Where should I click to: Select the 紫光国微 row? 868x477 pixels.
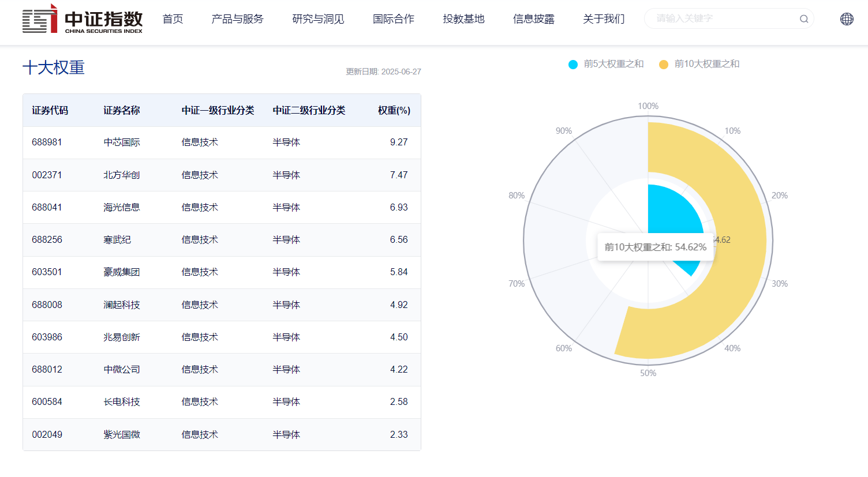click(222, 434)
